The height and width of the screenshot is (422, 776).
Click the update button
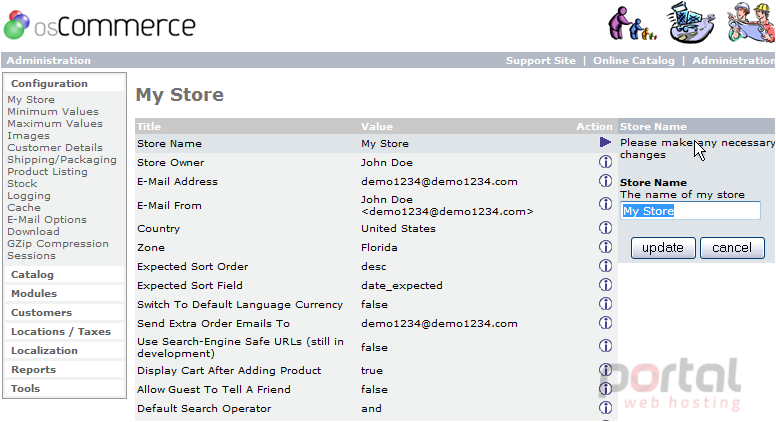663,247
